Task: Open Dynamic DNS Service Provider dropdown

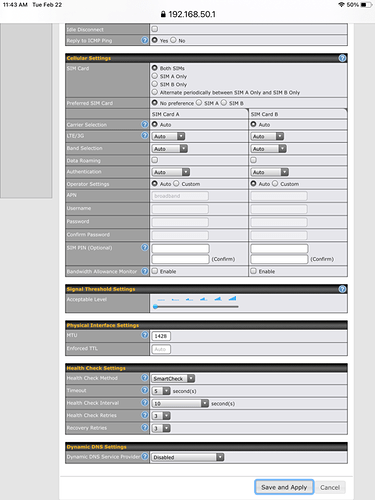Action: (188, 457)
